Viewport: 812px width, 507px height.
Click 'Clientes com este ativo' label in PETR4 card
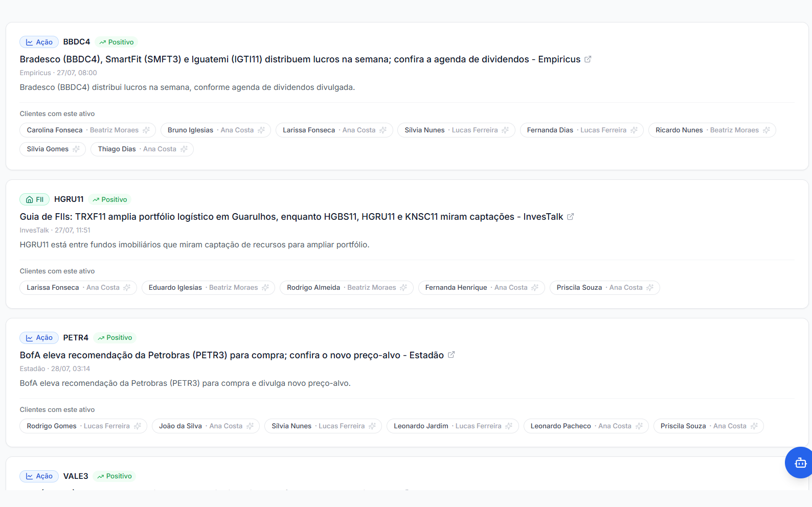(x=57, y=410)
